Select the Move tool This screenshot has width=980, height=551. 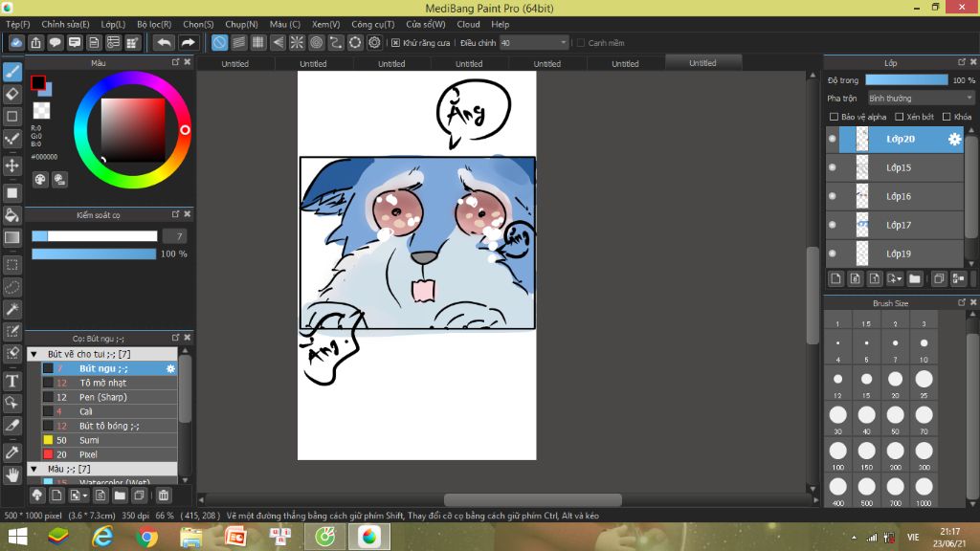coord(11,165)
